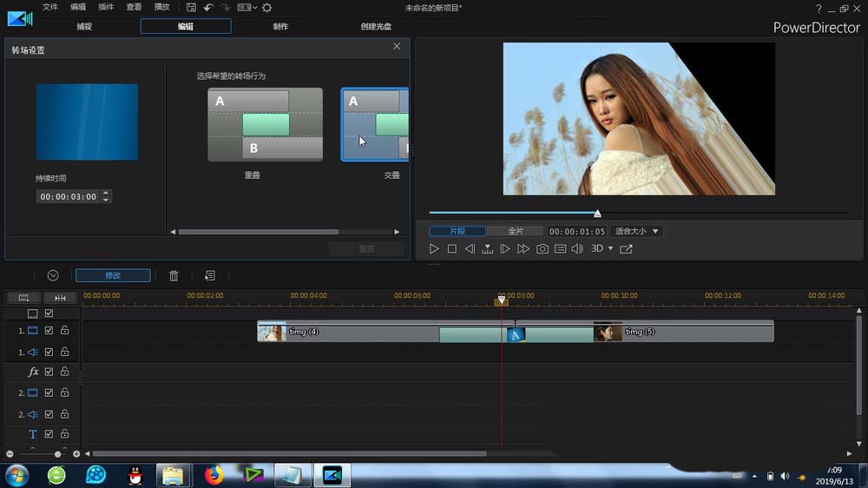
Task: Expand the 3D mode dropdown arrow
Action: (610, 249)
